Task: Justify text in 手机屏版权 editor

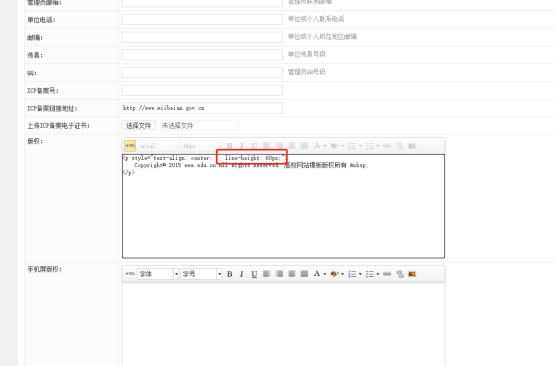Action: pyautogui.click(x=304, y=274)
